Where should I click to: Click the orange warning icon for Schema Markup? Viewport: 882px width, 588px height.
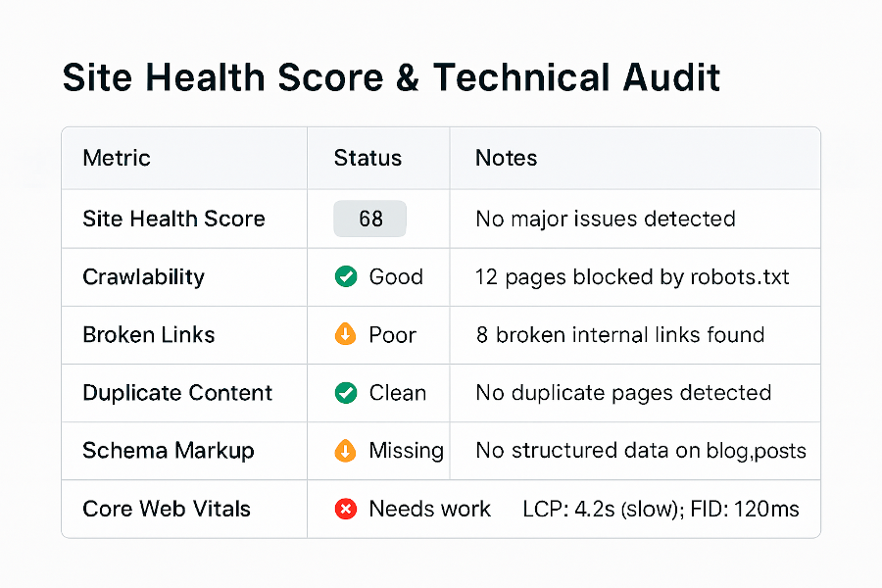pos(346,451)
